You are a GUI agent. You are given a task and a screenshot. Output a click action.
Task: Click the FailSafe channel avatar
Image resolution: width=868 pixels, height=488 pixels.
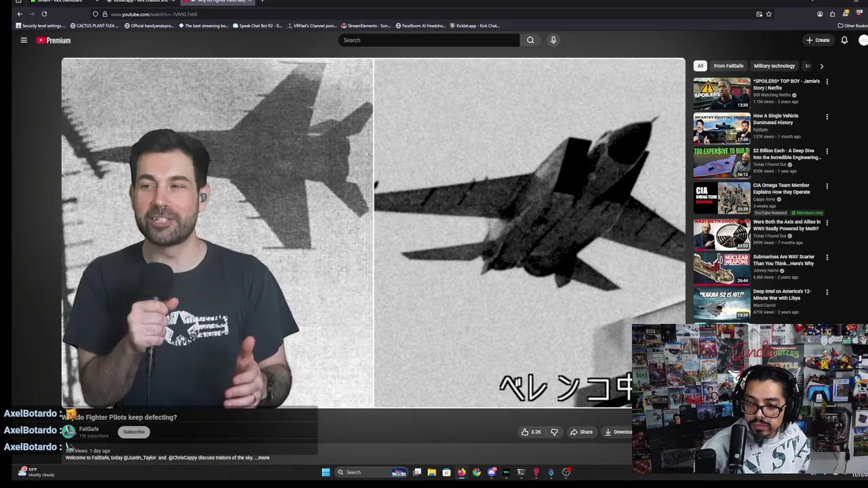click(x=68, y=432)
